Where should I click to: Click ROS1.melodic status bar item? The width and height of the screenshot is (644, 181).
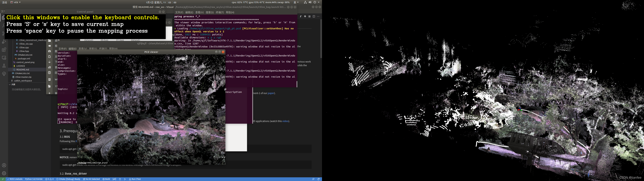pos(15,179)
